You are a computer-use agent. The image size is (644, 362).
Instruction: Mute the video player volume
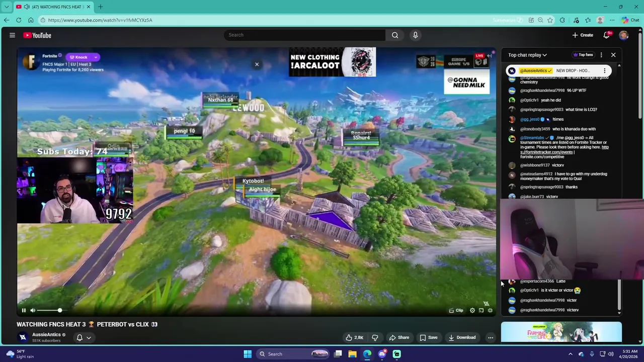point(33,310)
